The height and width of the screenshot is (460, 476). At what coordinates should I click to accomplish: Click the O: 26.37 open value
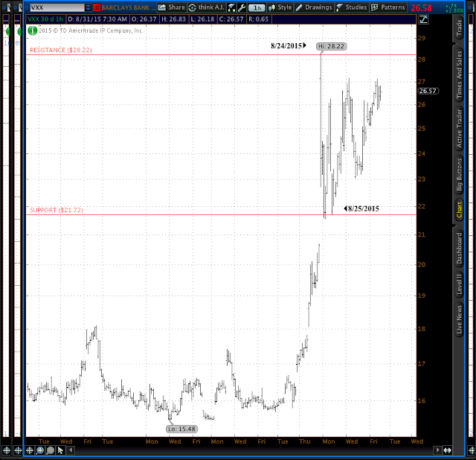click(144, 19)
